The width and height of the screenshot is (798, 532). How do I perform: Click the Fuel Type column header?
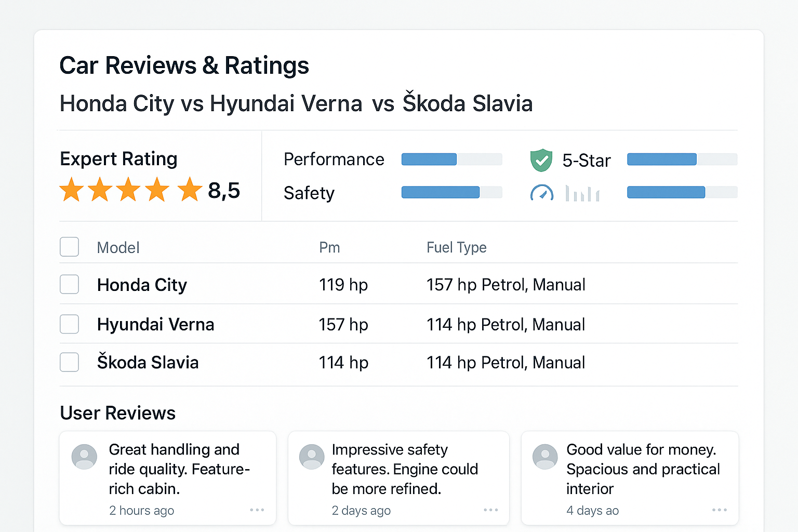tap(457, 248)
